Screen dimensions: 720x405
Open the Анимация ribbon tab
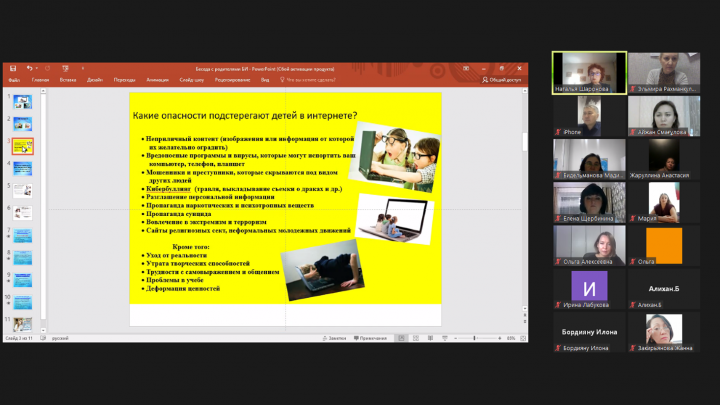(x=157, y=79)
